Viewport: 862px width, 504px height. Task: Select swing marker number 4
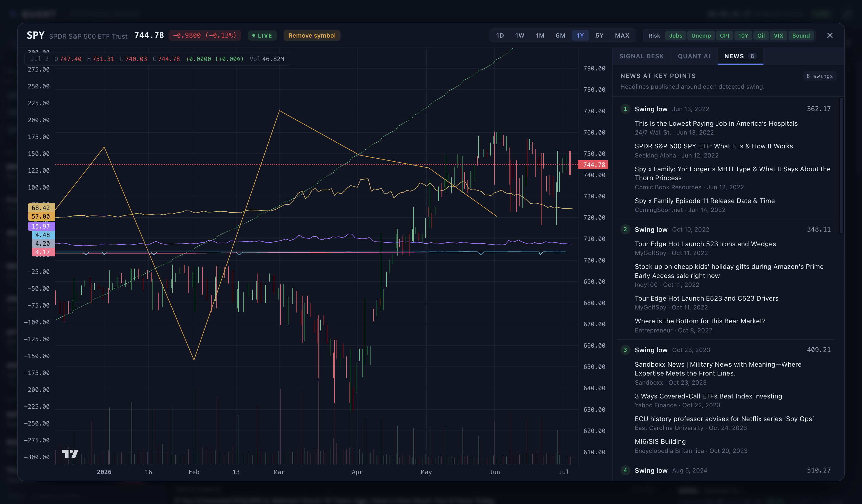[625, 470]
